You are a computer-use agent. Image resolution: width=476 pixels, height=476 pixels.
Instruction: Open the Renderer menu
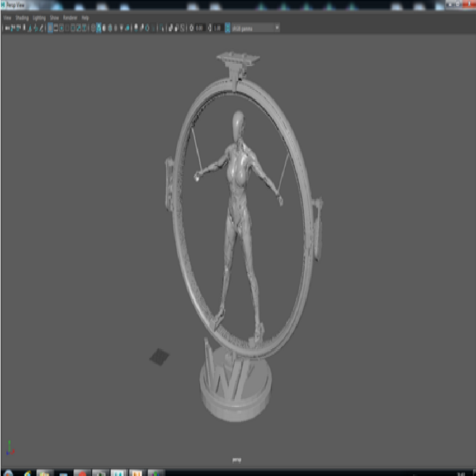pos(69,18)
